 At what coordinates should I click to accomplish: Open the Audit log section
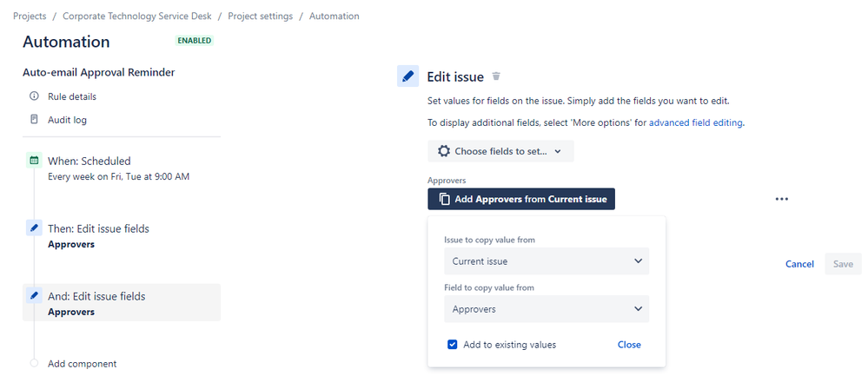tap(67, 120)
